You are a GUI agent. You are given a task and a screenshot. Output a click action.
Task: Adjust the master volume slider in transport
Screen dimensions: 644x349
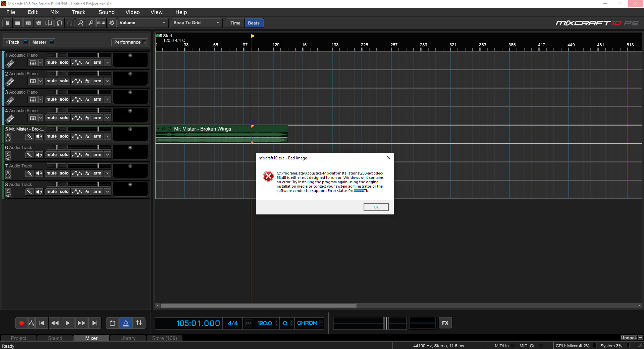(x=370, y=323)
